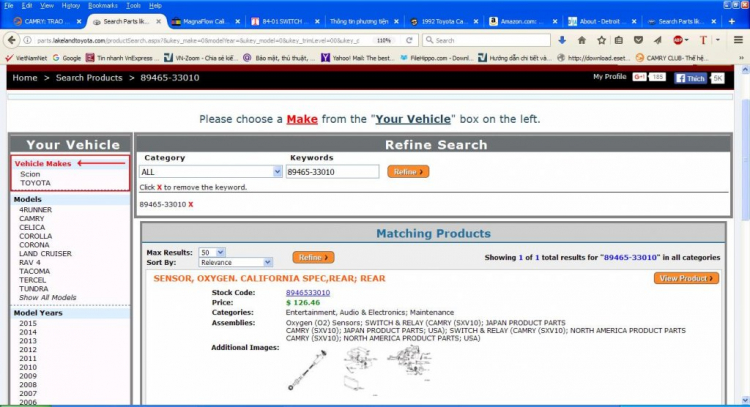Open the History menu
Image resolution: width=750 pixels, height=407 pixels.
[71, 6]
